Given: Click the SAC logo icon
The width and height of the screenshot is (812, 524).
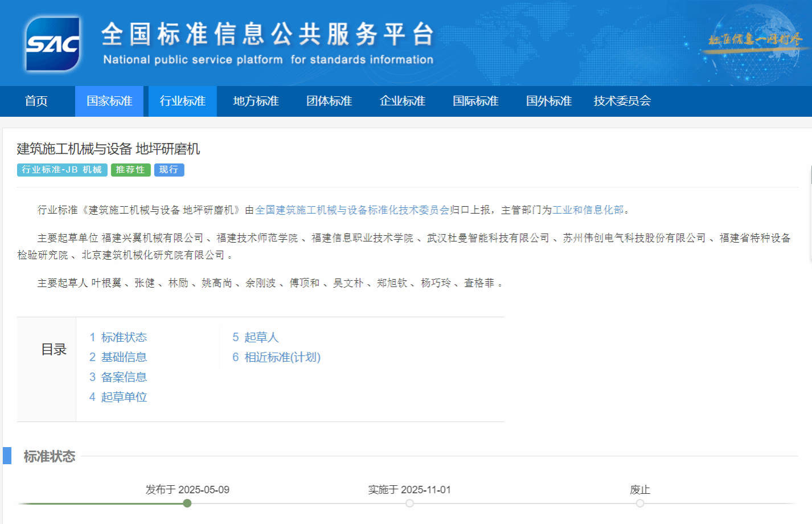Looking at the screenshot, I should pos(52,44).
